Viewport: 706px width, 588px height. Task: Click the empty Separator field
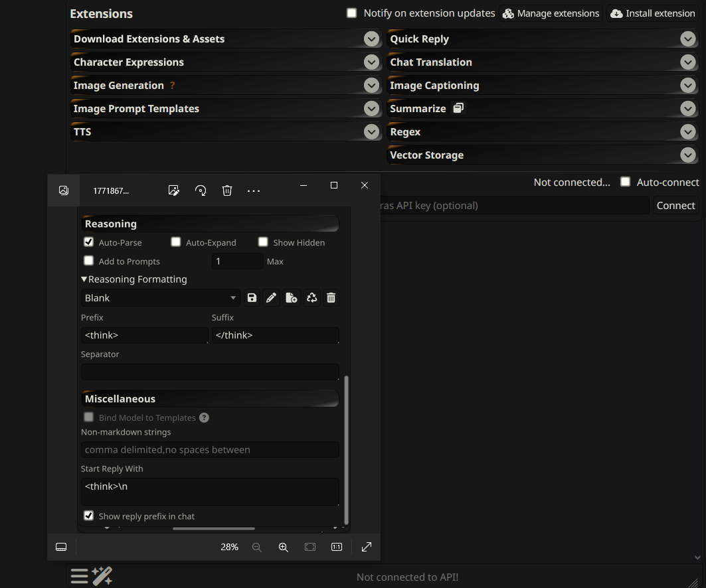click(210, 372)
